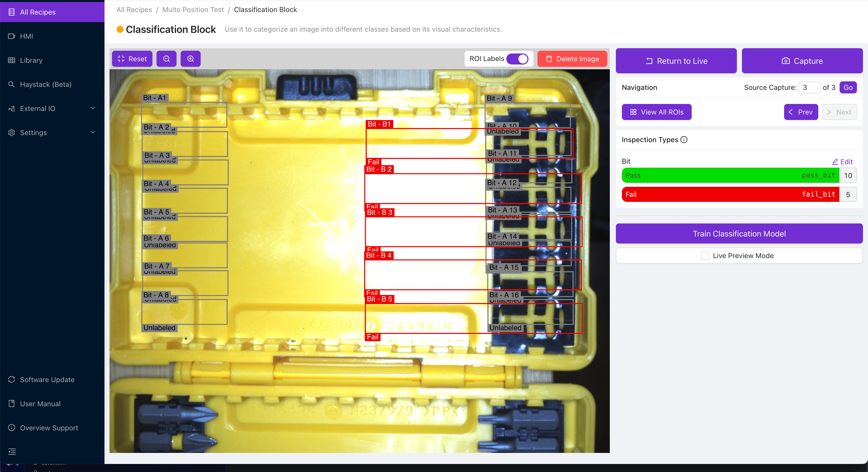Click the Edit link for Bit
This screenshot has width=868, height=472.
tap(842, 162)
